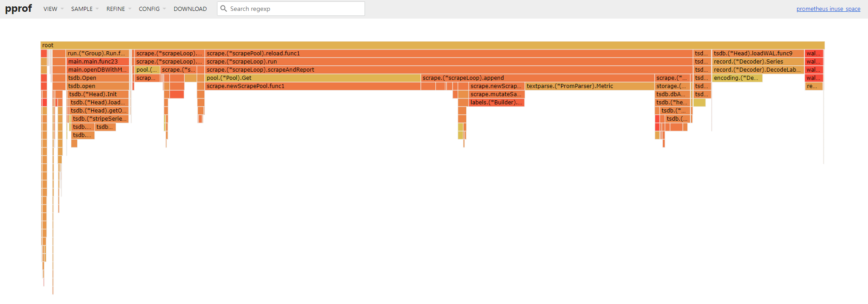Click the scrape.(*scrapeLoop).append frame
868x304 pixels.
pos(537,78)
